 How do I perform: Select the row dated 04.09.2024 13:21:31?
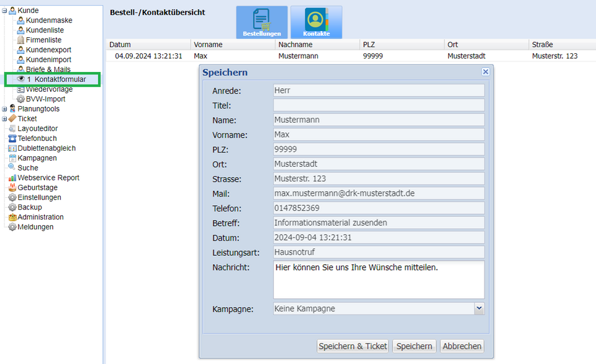351,56
